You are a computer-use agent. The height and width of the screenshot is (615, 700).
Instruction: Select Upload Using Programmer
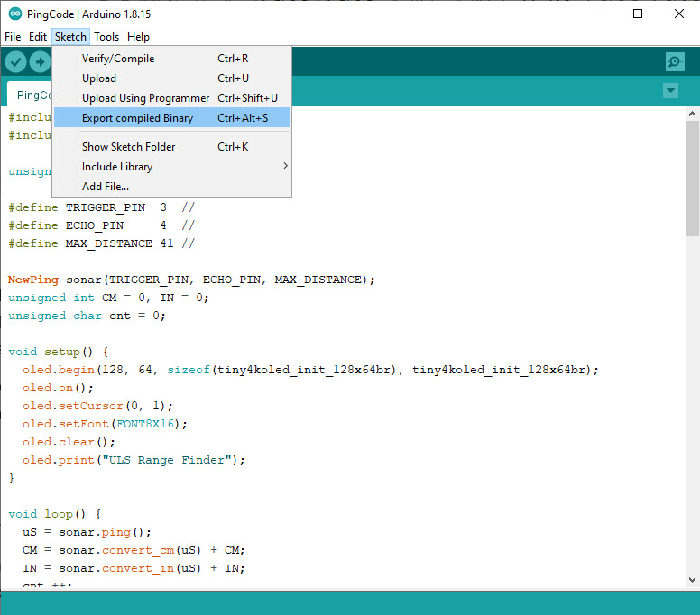145,98
